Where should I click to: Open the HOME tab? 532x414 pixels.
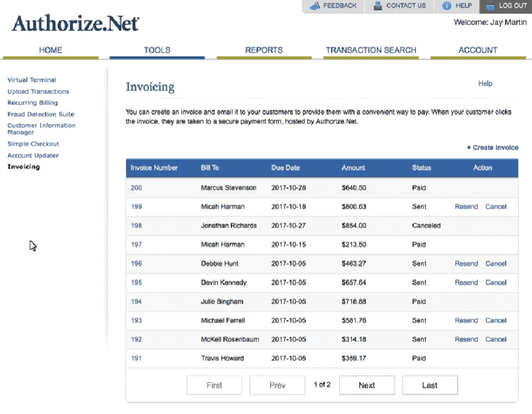click(x=50, y=50)
